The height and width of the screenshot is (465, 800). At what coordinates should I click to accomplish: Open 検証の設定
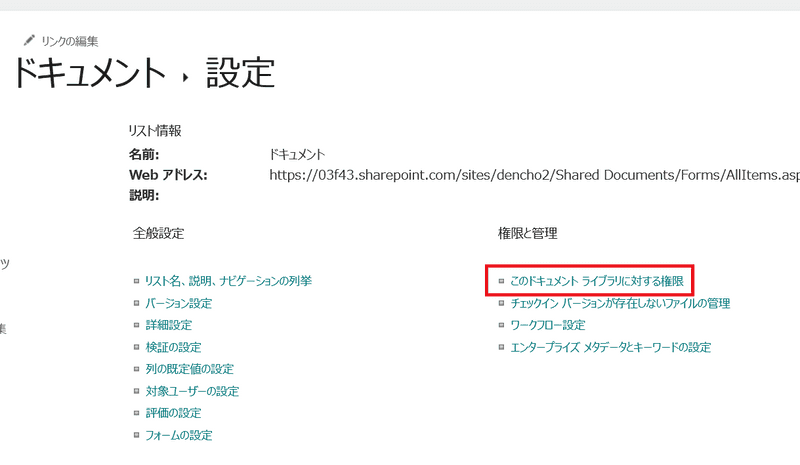pyautogui.click(x=173, y=347)
